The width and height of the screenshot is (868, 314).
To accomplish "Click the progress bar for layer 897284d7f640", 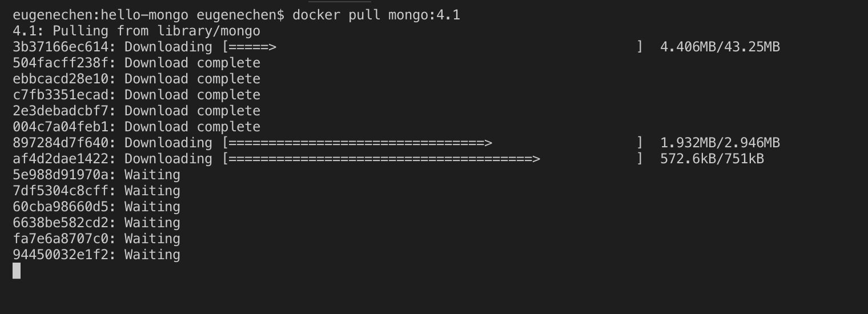I will [433, 143].
